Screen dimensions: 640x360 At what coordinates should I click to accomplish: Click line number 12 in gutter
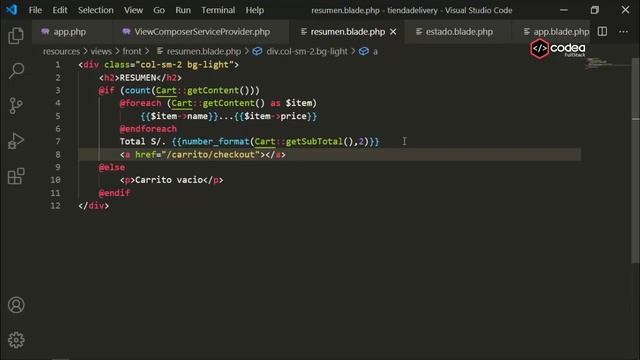[55, 205]
